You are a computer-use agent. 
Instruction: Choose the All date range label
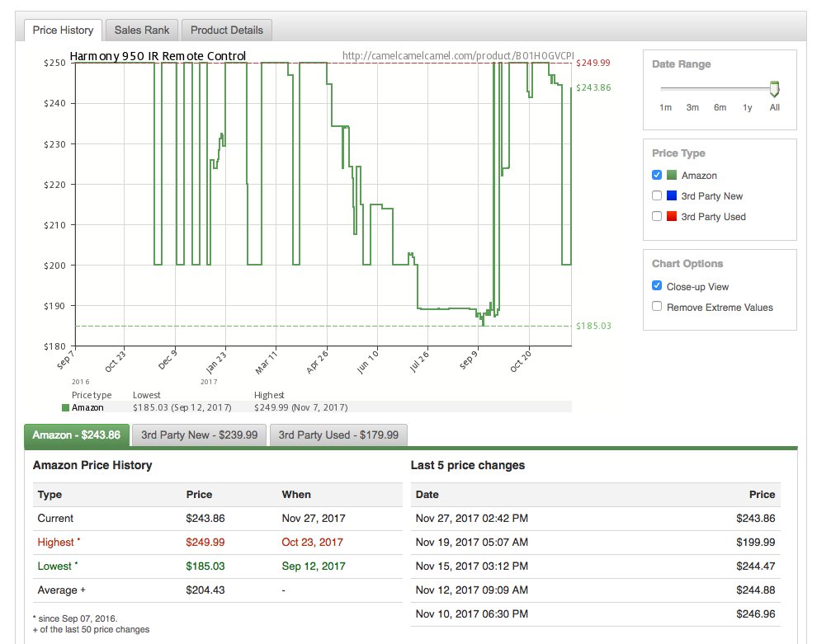point(774,107)
